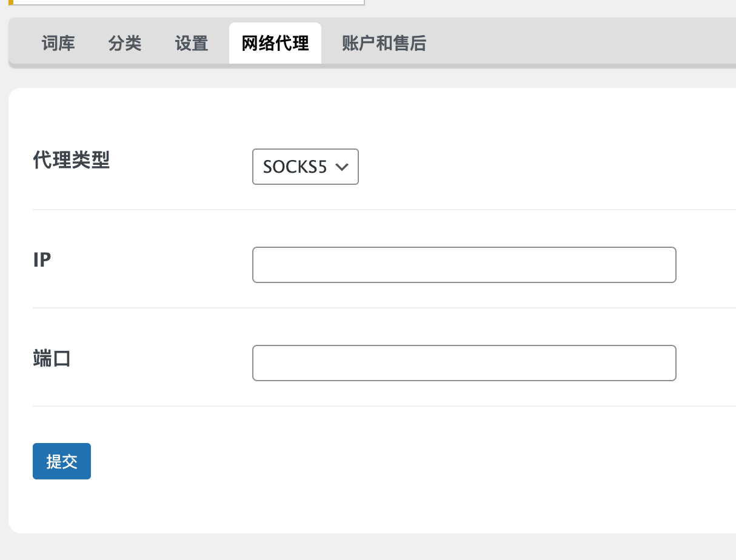
Task: Open the SOCKS5 proxy type dropdown
Action: pos(295,167)
